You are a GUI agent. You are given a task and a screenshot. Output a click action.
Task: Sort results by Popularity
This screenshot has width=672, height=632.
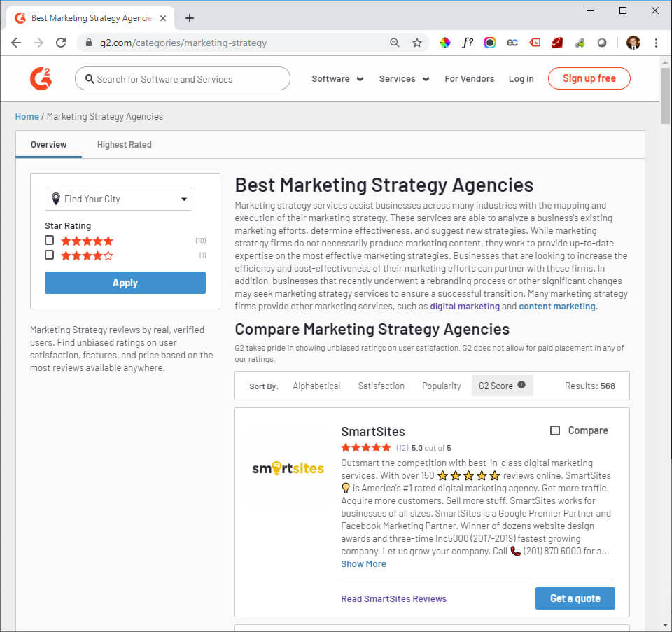(442, 386)
